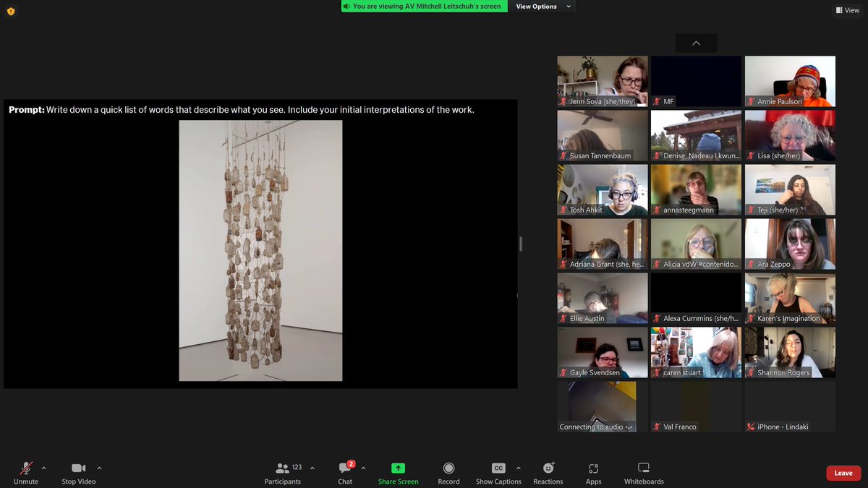Toggle the shield icon in the top-left corner
868x488 pixels.
pos(11,12)
